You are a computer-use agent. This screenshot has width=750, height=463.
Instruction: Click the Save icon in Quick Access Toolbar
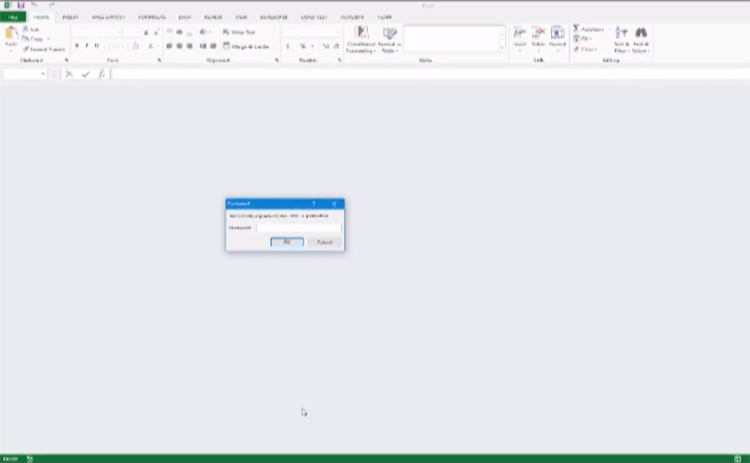pos(21,5)
